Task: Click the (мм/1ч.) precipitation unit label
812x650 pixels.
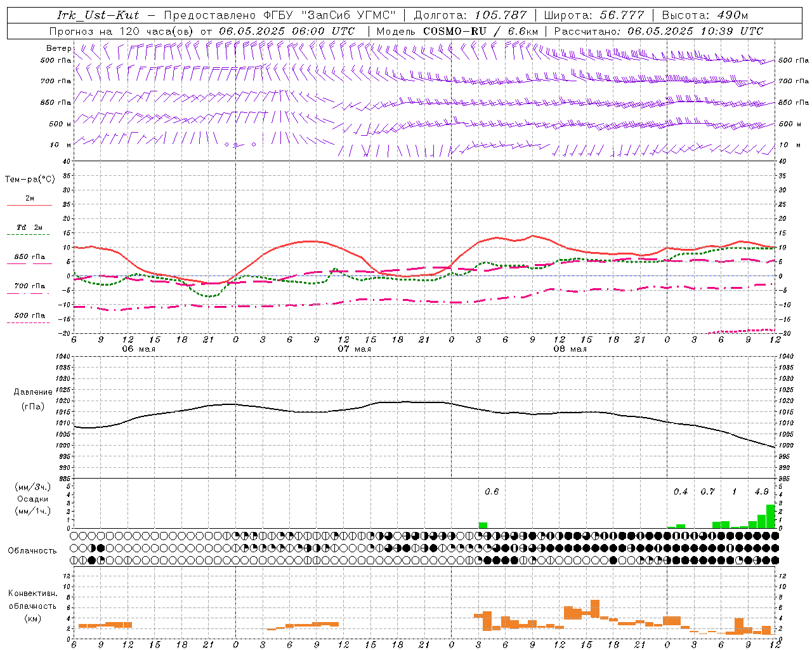Action: [33, 511]
